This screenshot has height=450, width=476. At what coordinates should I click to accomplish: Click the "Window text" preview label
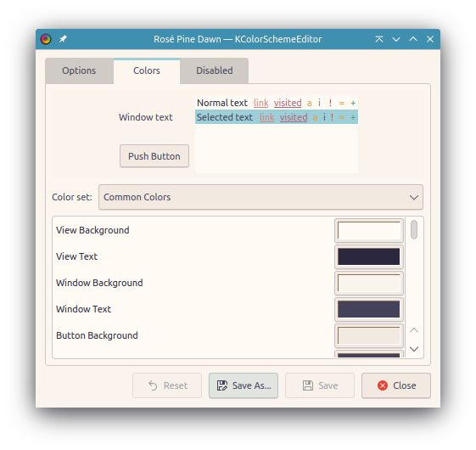[146, 117]
